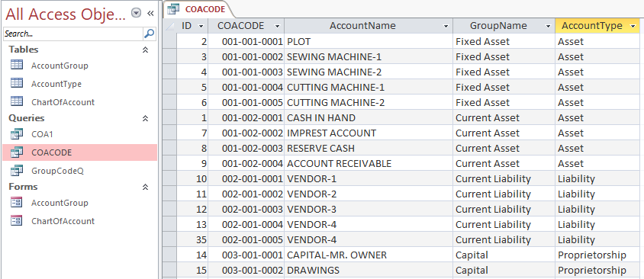
Task: Click the CAPITAL-MR. OWNER cell
Action: click(x=369, y=255)
